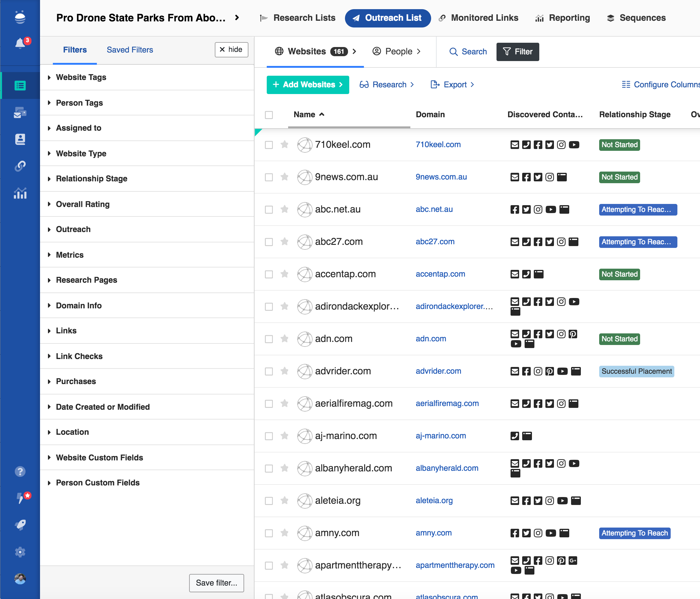Image resolution: width=700 pixels, height=599 pixels.
Task: Expand the Domain Info filter
Action: [79, 305]
